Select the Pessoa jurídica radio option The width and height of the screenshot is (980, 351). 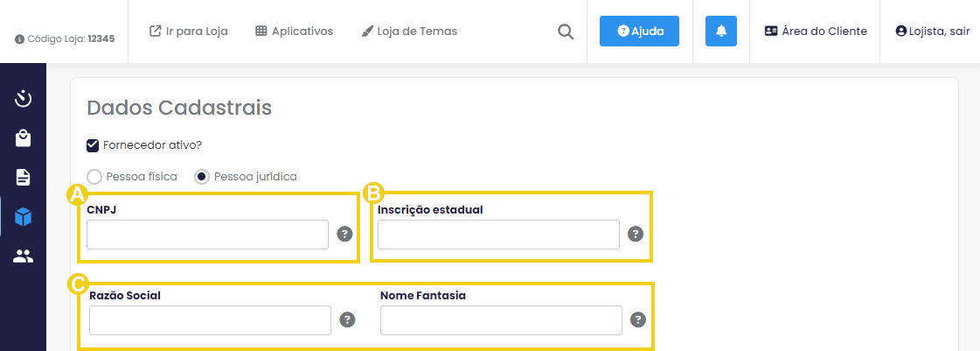[x=202, y=177]
